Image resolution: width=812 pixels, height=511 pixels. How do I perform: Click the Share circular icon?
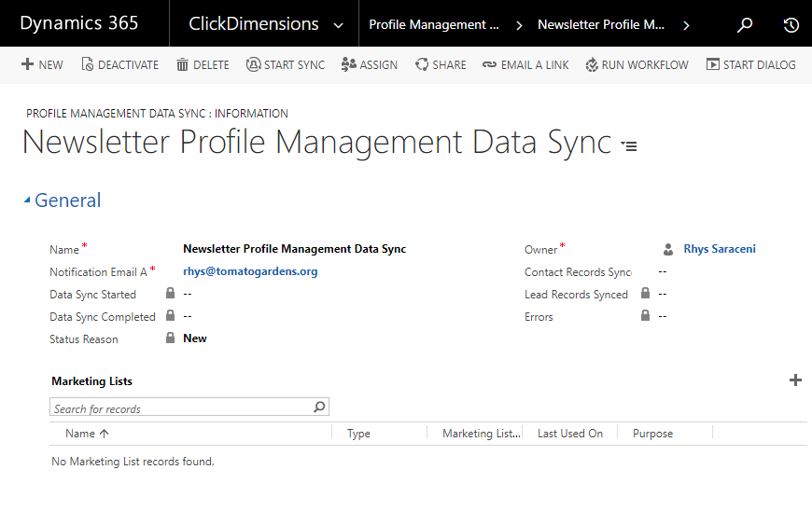pyautogui.click(x=422, y=64)
